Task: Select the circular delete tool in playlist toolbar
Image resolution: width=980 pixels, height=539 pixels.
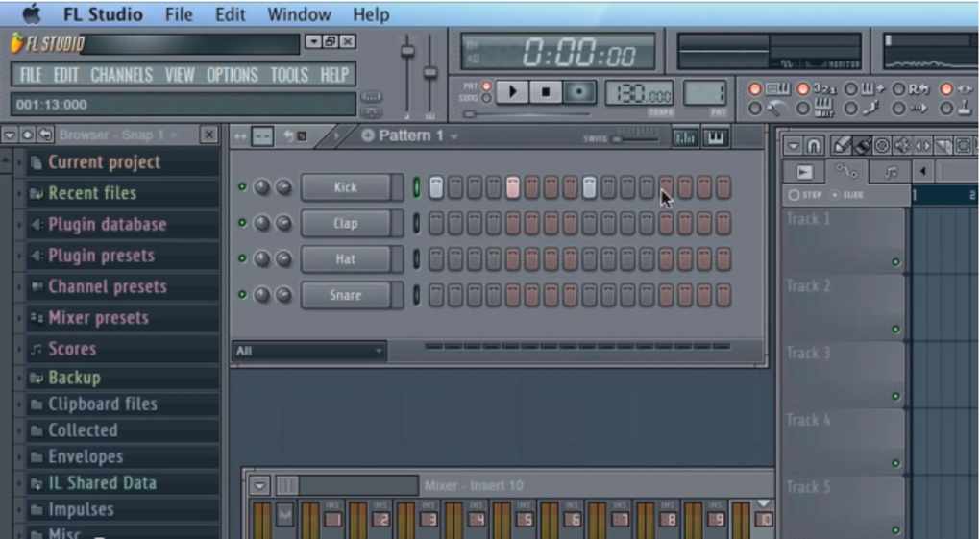Action: 882,146
